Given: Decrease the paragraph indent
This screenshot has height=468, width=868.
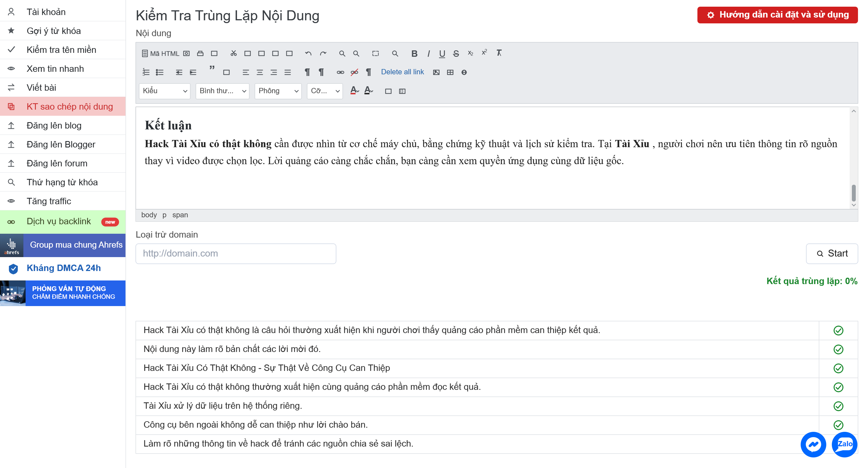Looking at the screenshot, I should point(179,72).
